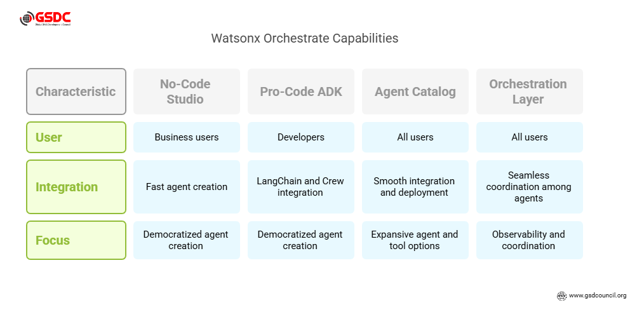Image resolution: width=644 pixels, height=333 pixels.
Task: Click Expansive agent and tool options cell
Action: [415, 240]
